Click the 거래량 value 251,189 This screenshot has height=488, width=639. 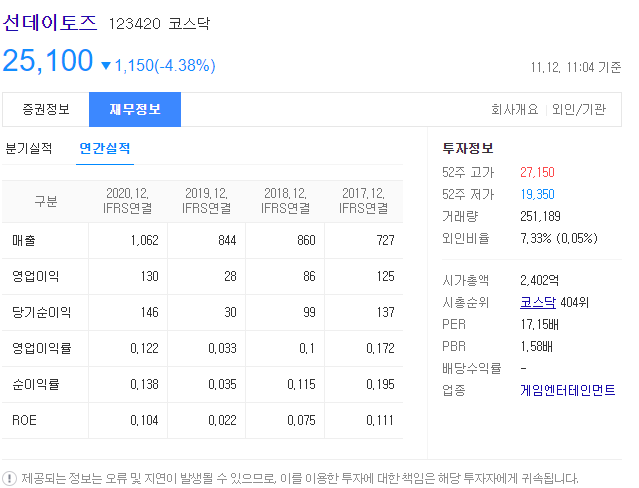click(x=540, y=216)
